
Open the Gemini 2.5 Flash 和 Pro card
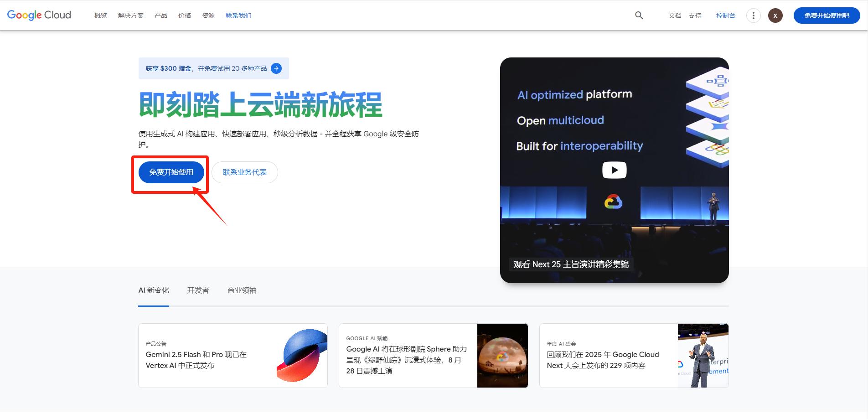(x=233, y=356)
